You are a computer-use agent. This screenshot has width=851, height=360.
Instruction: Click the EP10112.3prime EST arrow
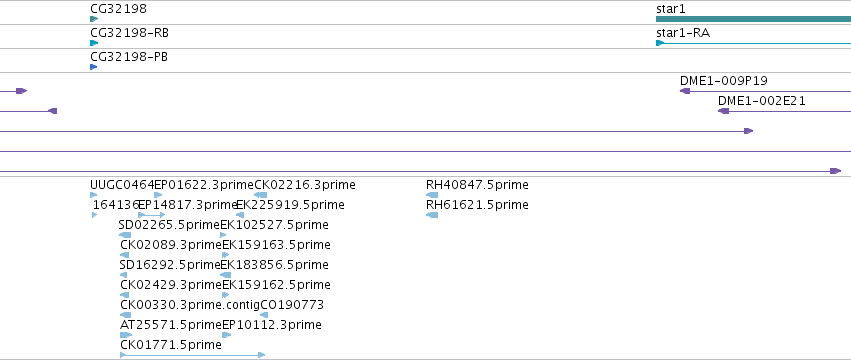pyautogui.click(x=226, y=335)
